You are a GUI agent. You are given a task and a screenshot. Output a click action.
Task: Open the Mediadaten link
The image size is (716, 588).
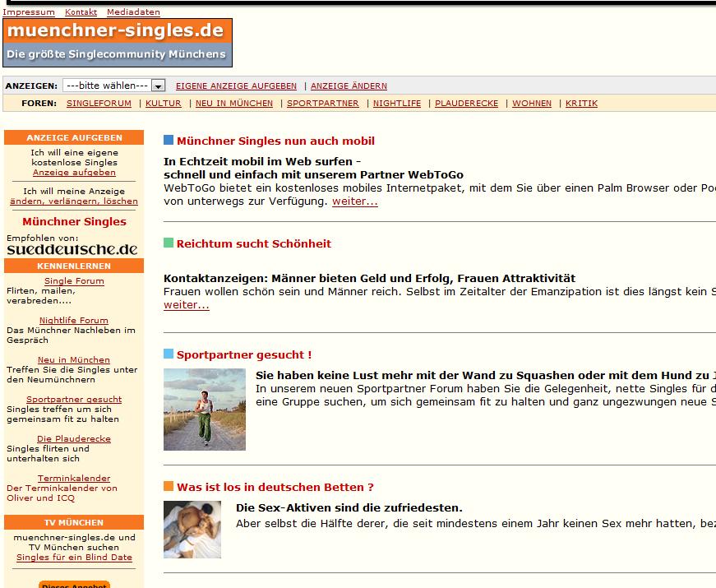(x=133, y=12)
